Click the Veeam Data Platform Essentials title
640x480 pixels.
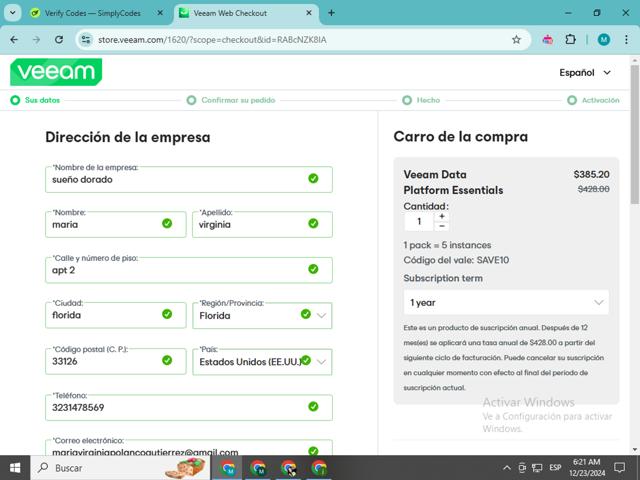tap(453, 182)
